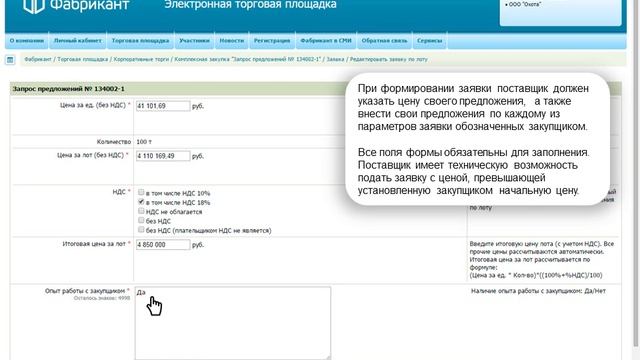Click the Запрос предложений № 134002-1 header

click(69, 89)
